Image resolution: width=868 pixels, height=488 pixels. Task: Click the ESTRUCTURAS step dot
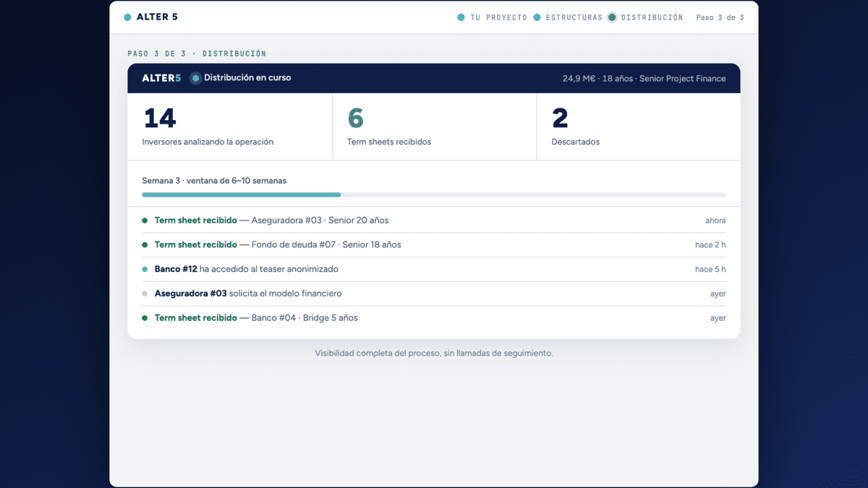(537, 17)
